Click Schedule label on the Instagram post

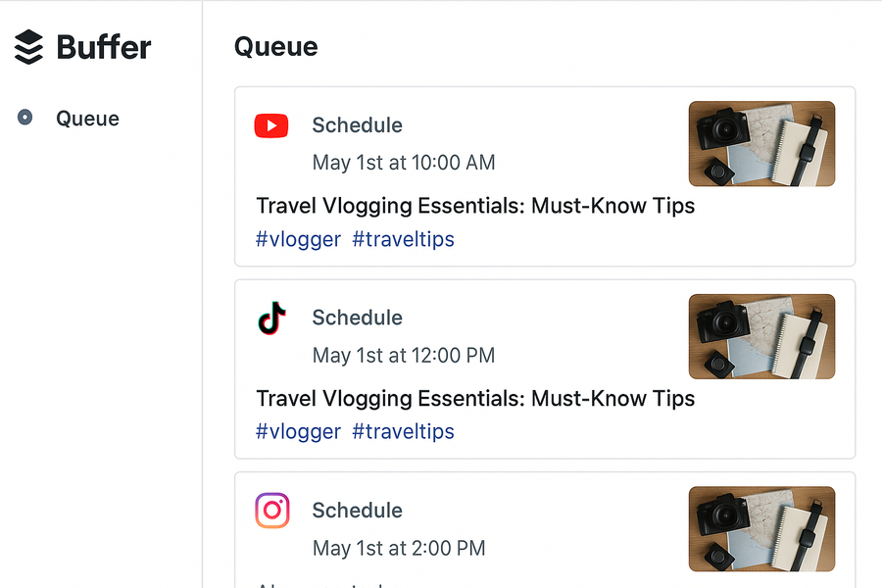pos(357,511)
